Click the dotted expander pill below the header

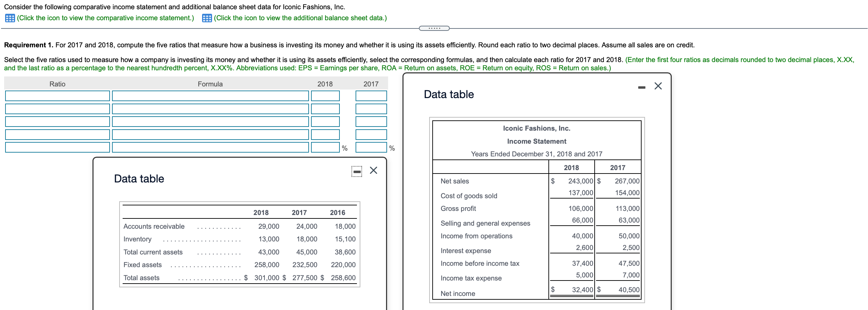point(434,29)
